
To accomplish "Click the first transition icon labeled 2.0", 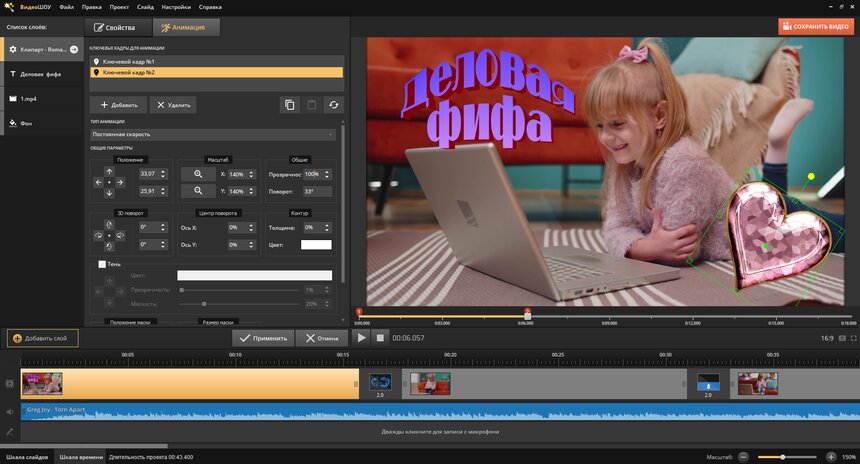I will (380, 382).
